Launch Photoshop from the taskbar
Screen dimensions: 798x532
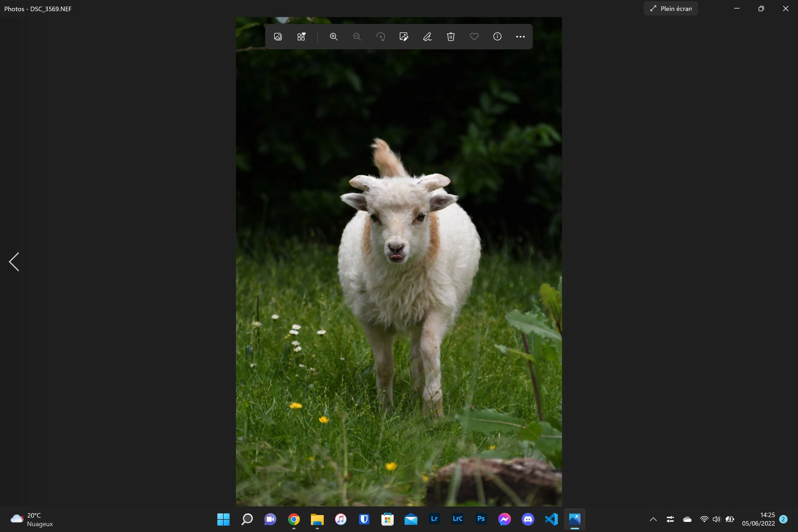[481, 519]
